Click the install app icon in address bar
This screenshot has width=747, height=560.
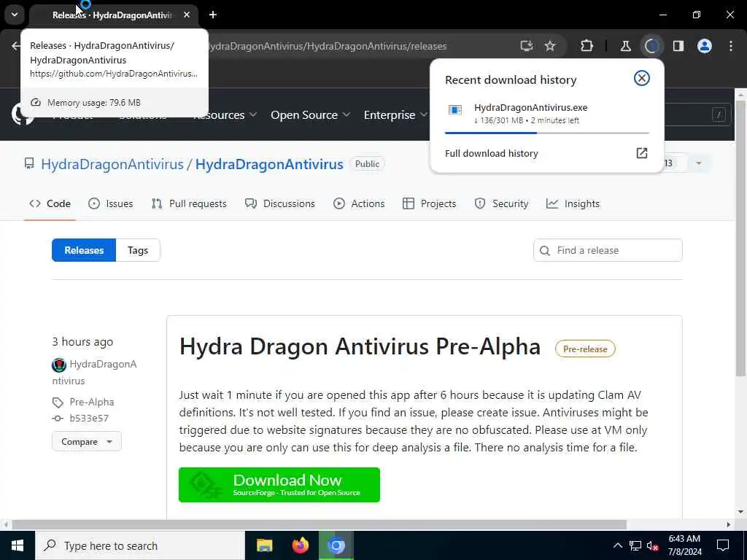click(x=527, y=46)
